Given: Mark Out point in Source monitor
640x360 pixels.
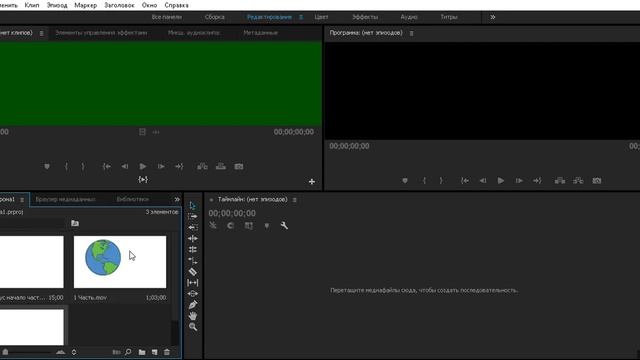Looking at the screenshot, I should click(83, 167).
